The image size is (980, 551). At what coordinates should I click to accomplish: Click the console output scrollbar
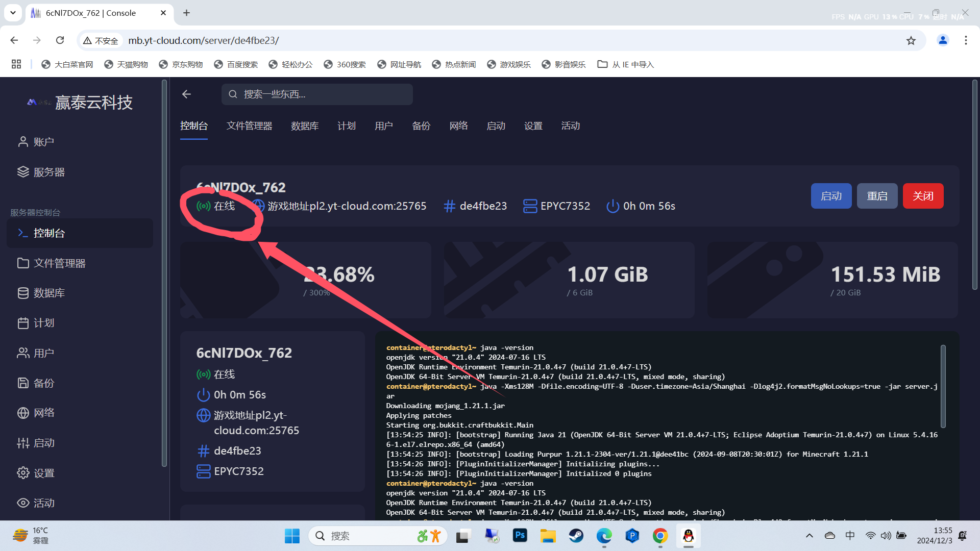tap(943, 386)
